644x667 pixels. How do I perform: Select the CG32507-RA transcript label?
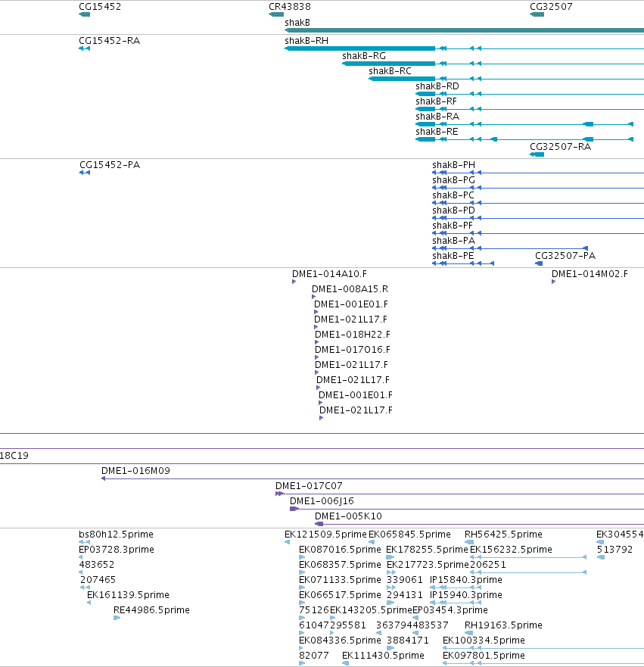[x=560, y=147]
